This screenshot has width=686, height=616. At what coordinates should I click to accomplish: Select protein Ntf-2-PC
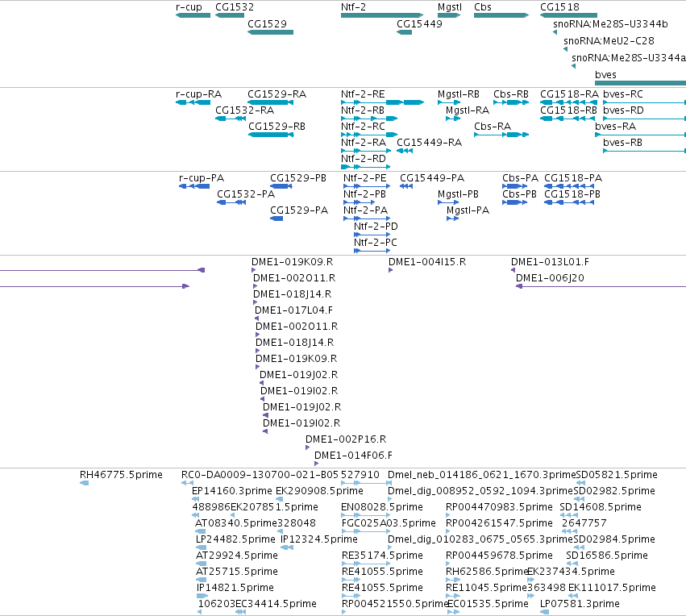(x=372, y=251)
